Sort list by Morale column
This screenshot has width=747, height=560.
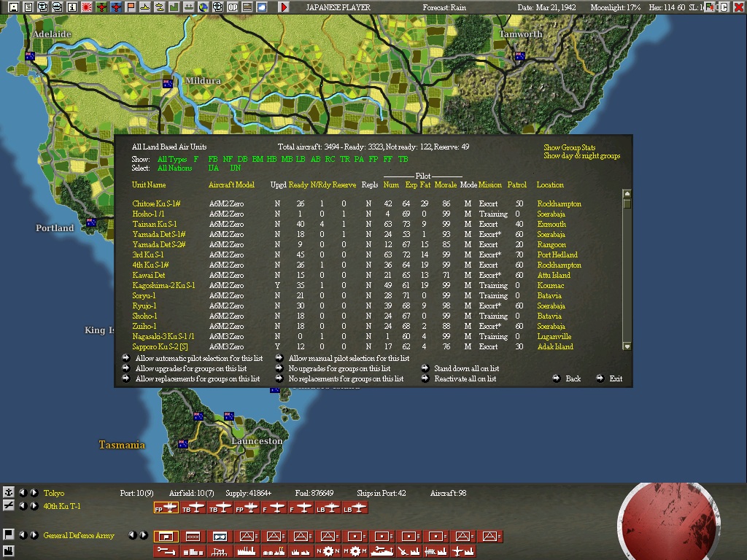click(446, 184)
